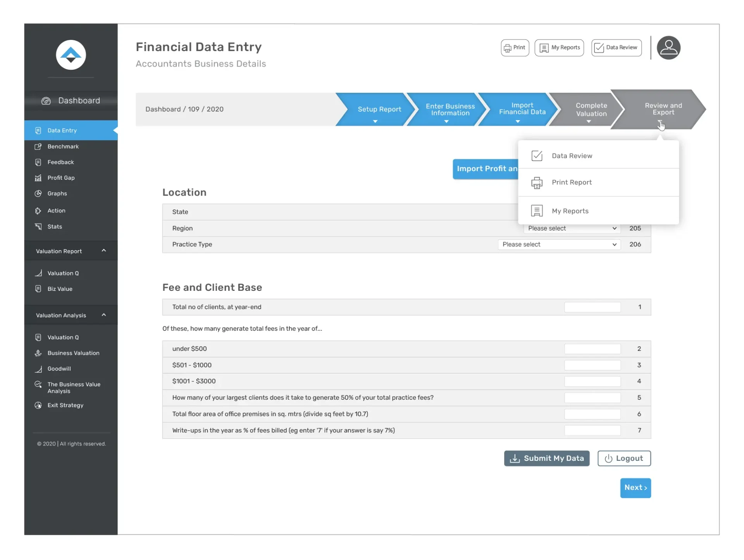Click the Data Review checkbox button in header

coord(616,48)
